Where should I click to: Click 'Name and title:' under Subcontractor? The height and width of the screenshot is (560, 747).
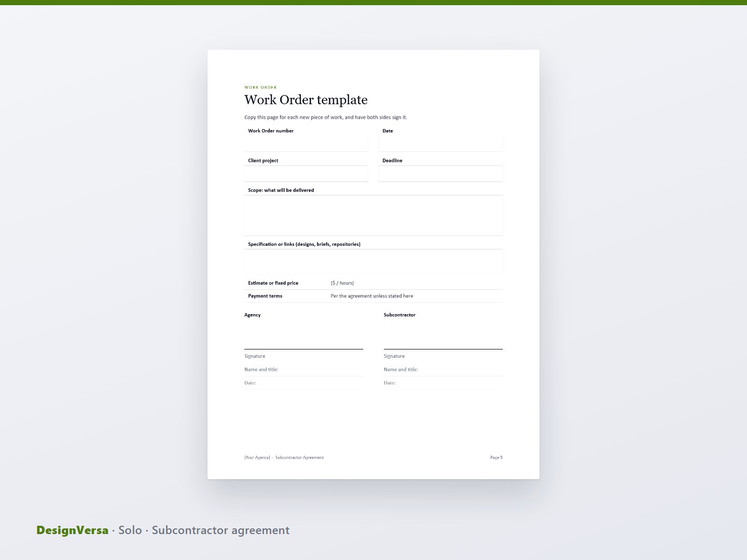point(401,370)
